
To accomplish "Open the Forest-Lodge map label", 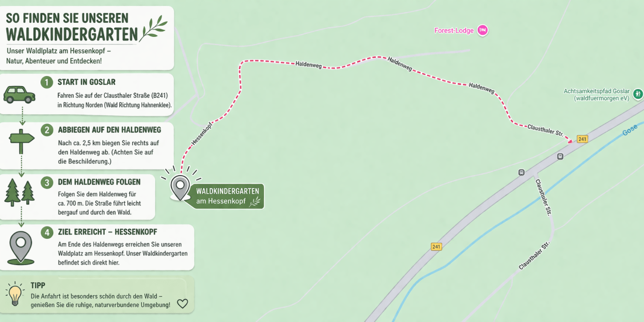I will pyautogui.click(x=454, y=30).
